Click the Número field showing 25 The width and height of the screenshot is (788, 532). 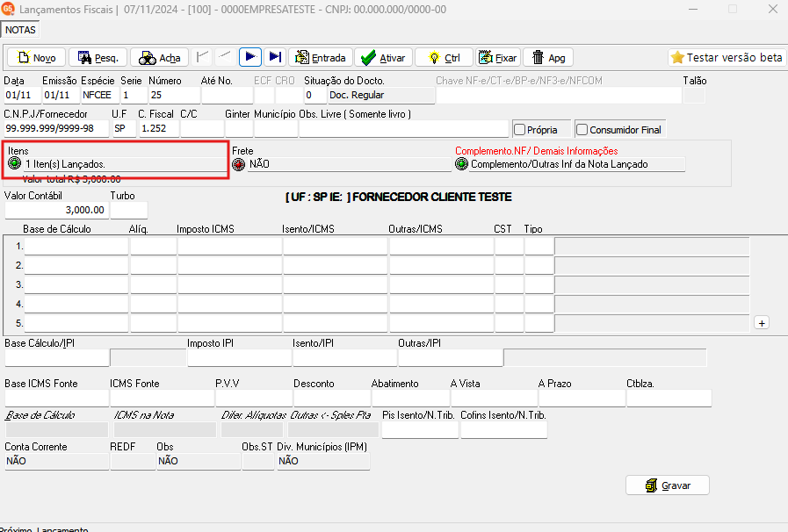(x=175, y=95)
